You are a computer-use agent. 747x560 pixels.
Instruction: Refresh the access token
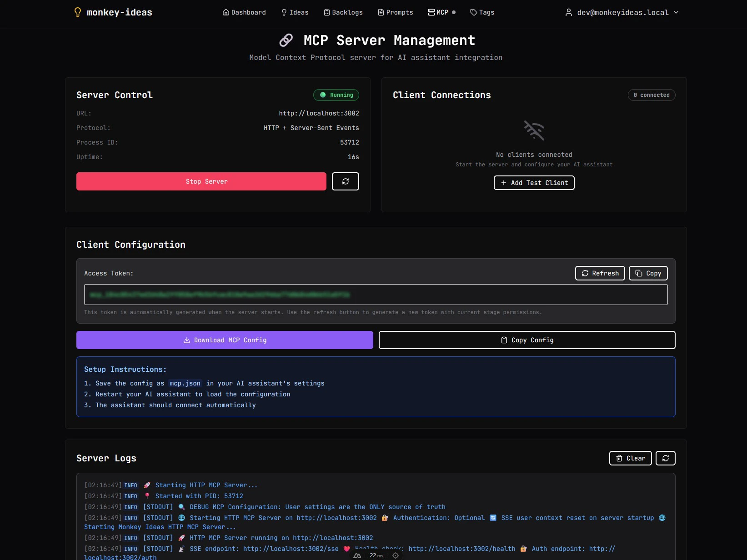[x=600, y=273]
